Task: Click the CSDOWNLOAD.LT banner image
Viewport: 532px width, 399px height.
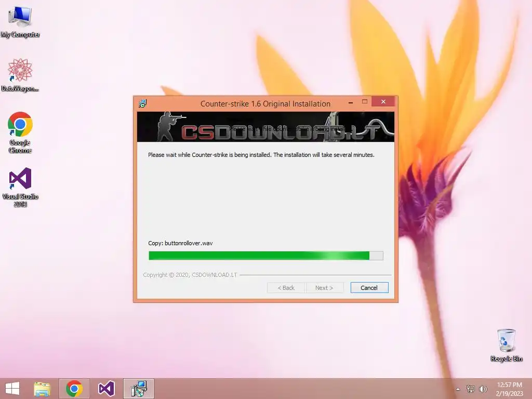Action: point(265,127)
